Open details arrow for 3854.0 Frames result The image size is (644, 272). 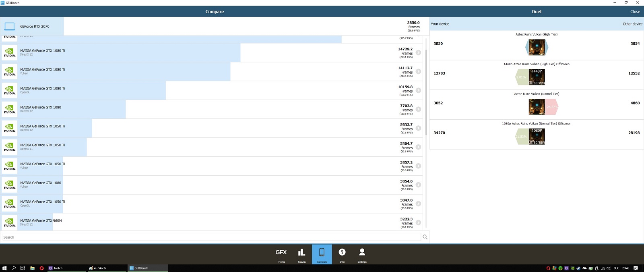click(418, 185)
